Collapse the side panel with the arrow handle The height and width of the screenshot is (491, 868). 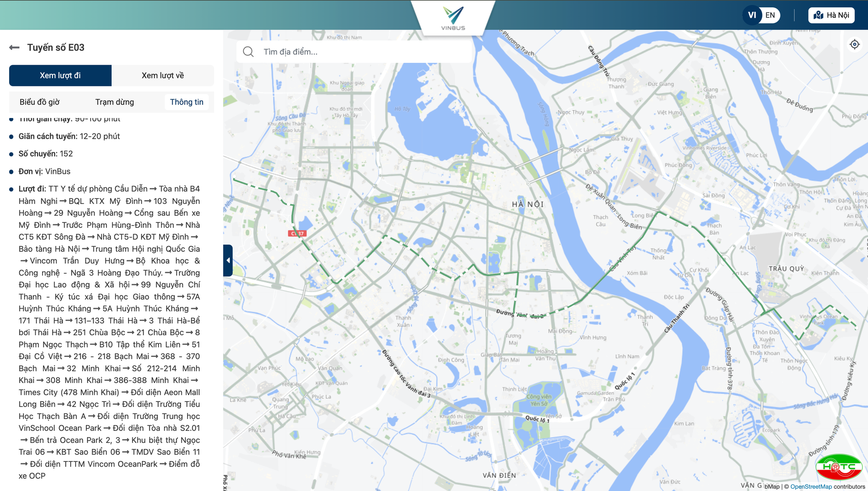coord(228,260)
